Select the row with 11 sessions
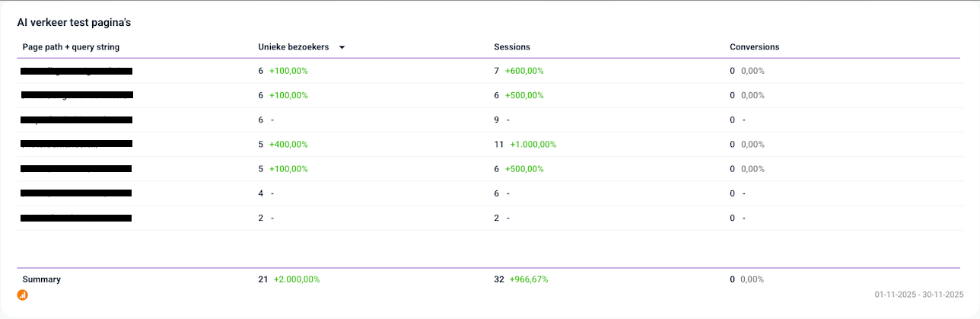 tap(499, 144)
